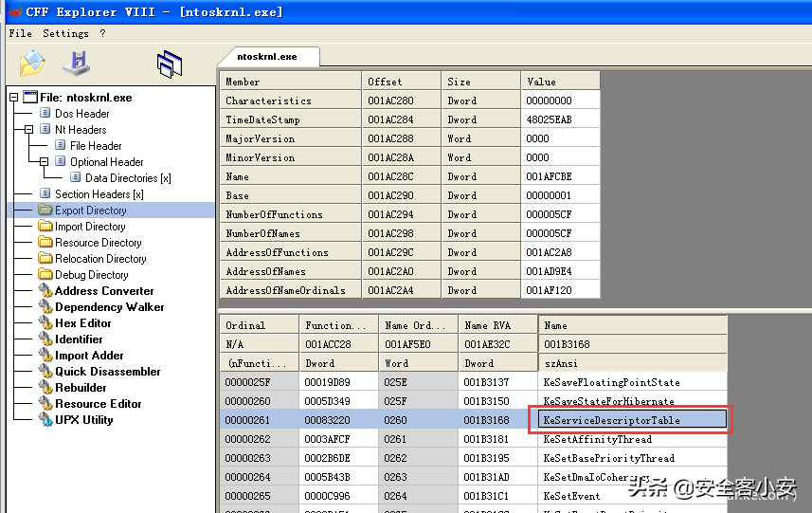Image resolution: width=812 pixels, height=513 pixels.
Task: Select the Nt Headers page icon
Action: pyautogui.click(x=45, y=129)
